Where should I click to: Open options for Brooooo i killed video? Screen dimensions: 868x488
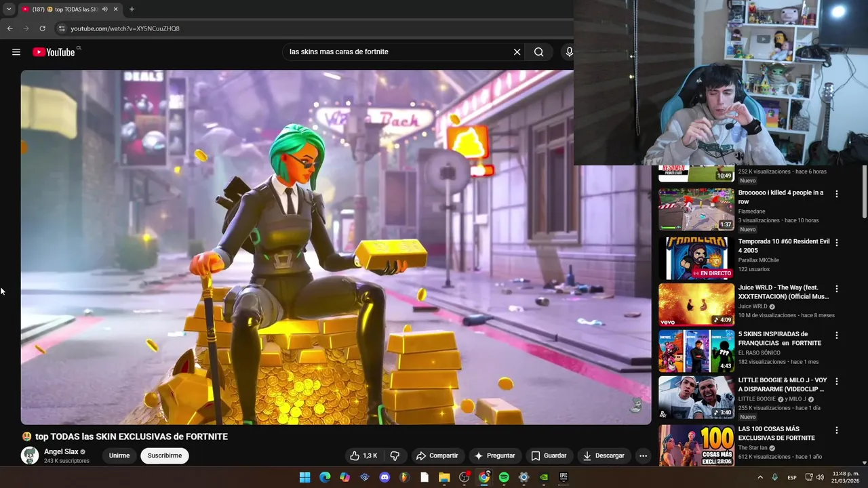point(836,194)
